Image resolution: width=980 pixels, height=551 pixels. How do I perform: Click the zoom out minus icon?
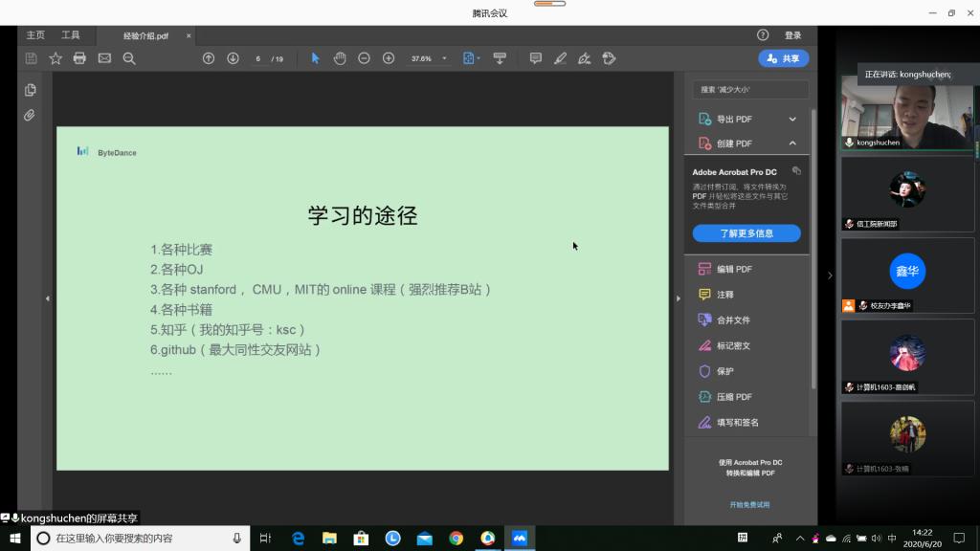tap(364, 58)
